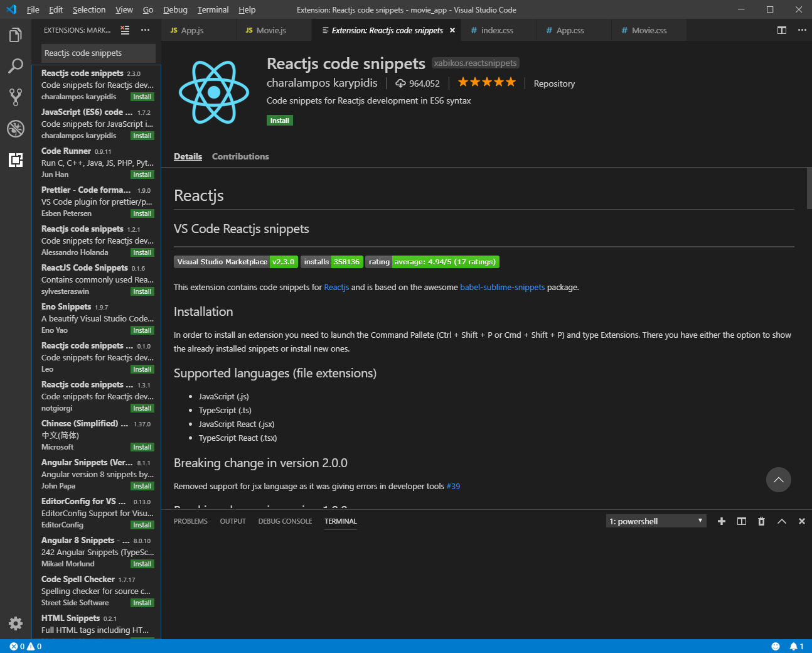The image size is (812, 653).
Task: Close the Reactjs code snippets tab
Action: [452, 30]
